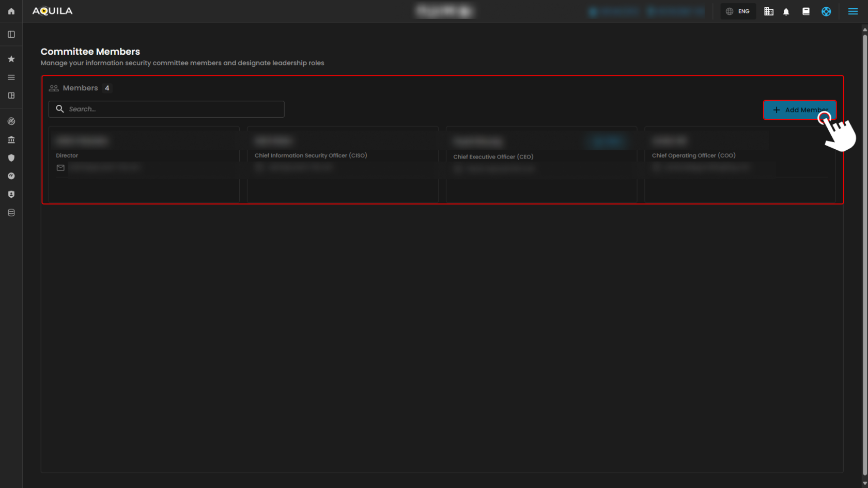Screen dimensions: 868x488
Task: Click the Add Member button
Action: 799,110
